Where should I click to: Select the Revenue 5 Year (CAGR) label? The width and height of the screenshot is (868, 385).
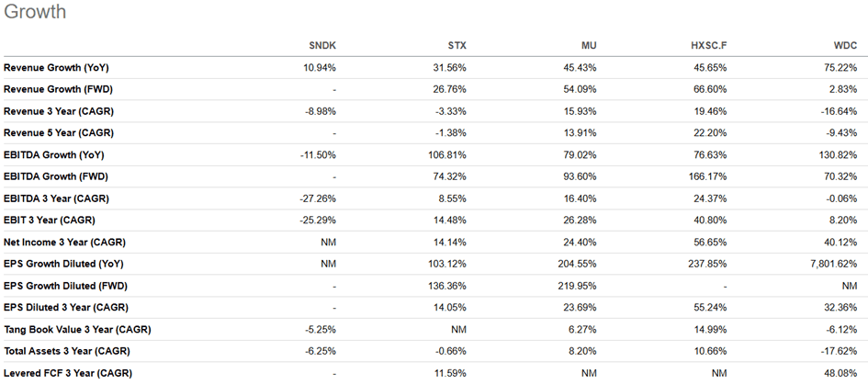(59, 134)
